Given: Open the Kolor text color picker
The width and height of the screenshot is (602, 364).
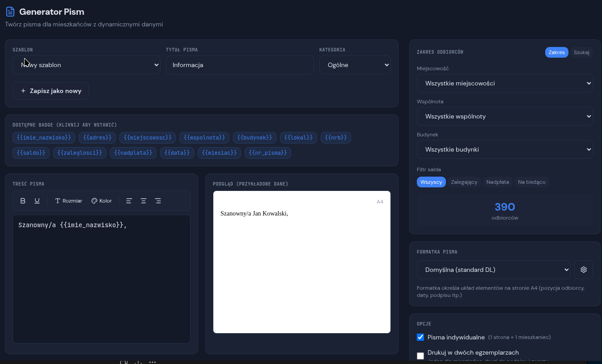Looking at the screenshot, I should 102,201.
